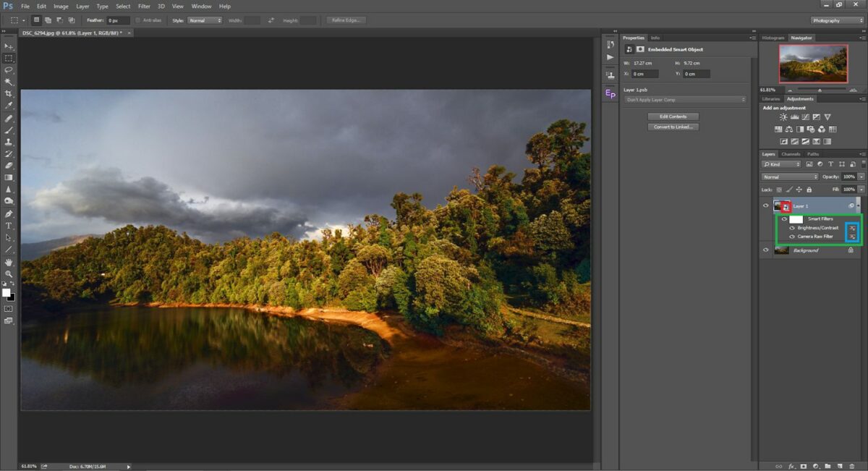
Task: Select the Crop tool
Action: 9,94
